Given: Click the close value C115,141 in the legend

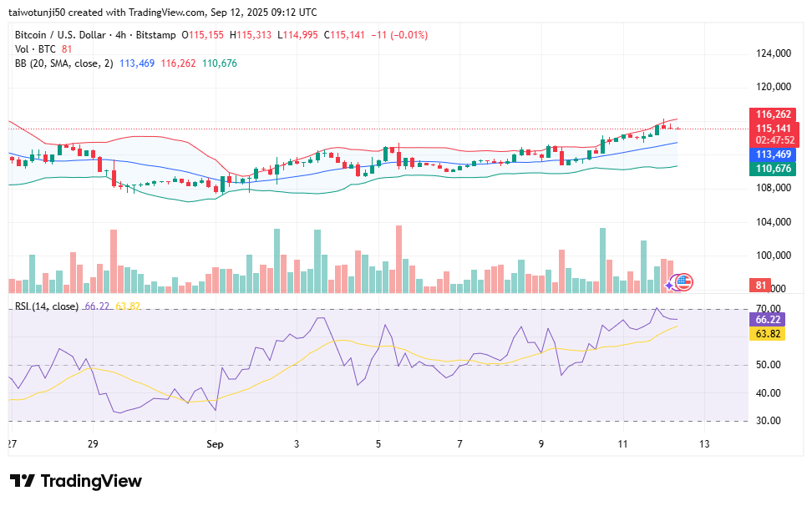Looking at the screenshot, I should click(344, 35).
